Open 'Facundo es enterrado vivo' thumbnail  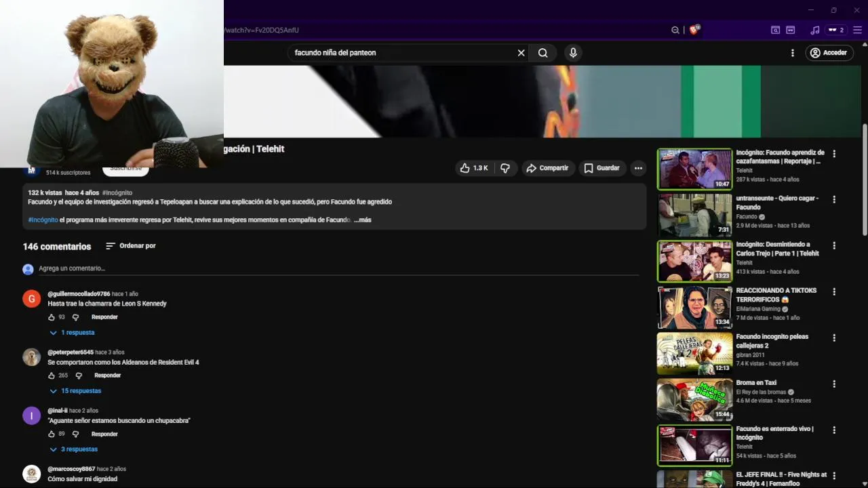point(694,445)
